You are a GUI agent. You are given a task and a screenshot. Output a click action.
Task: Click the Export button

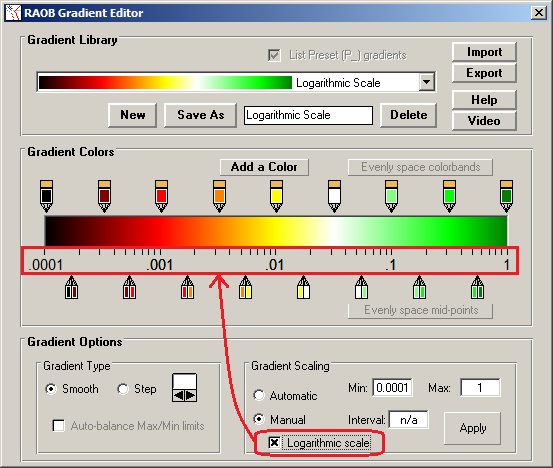484,73
